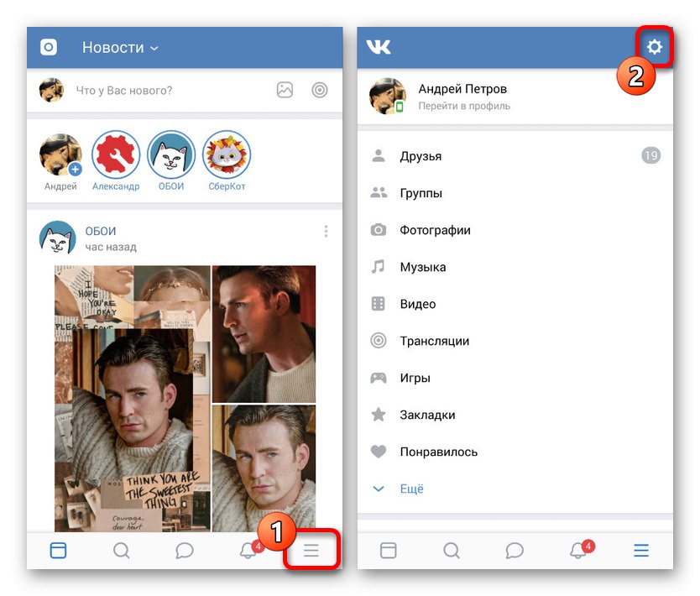Open settings gear icon

coord(655,46)
